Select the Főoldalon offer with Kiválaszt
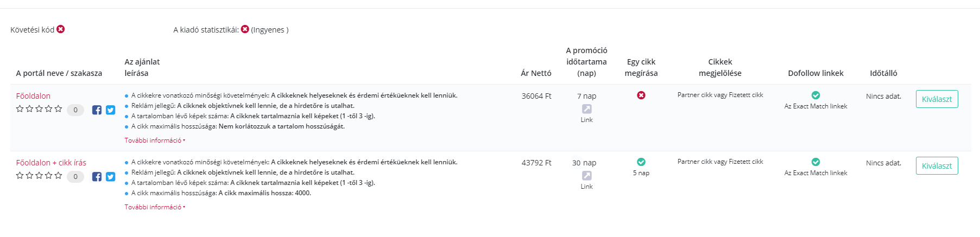The image size is (980, 237). pyautogui.click(x=937, y=99)
